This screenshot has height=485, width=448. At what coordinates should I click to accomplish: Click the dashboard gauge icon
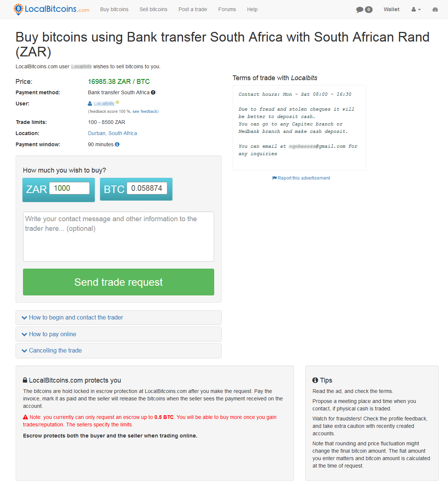coord(435,10)
